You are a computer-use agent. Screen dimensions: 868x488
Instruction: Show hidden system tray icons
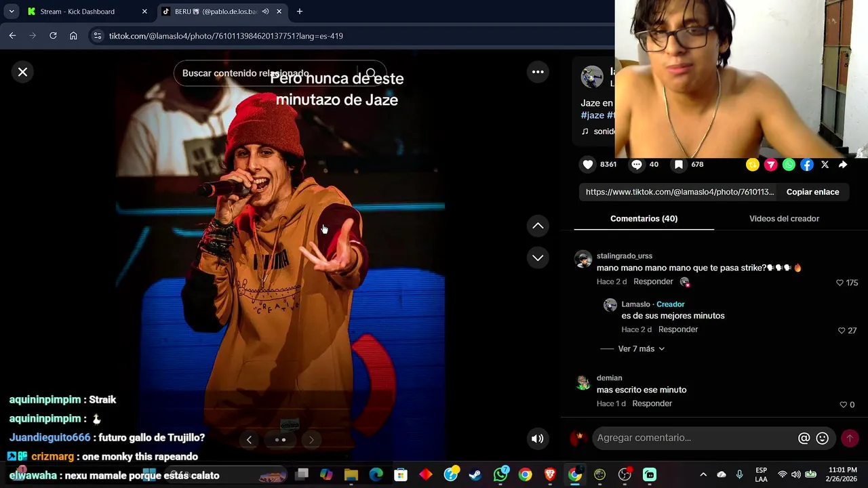[703, 474]
